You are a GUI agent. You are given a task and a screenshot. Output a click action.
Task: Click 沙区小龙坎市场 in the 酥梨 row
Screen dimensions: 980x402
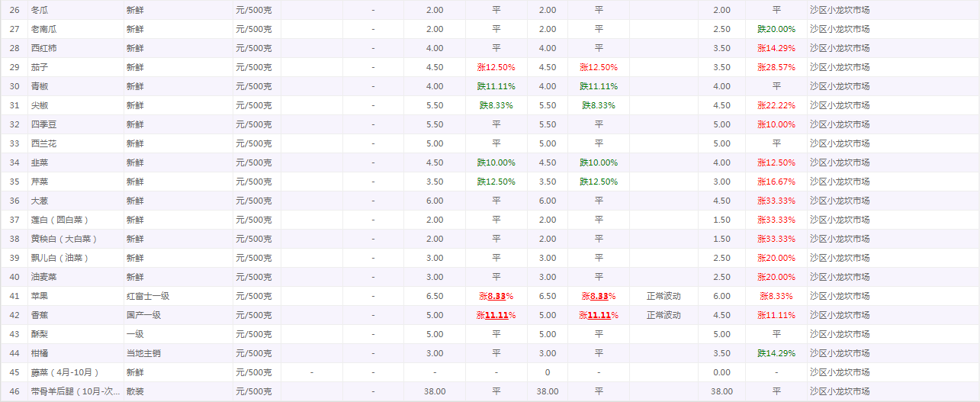[x=839, y=334]
